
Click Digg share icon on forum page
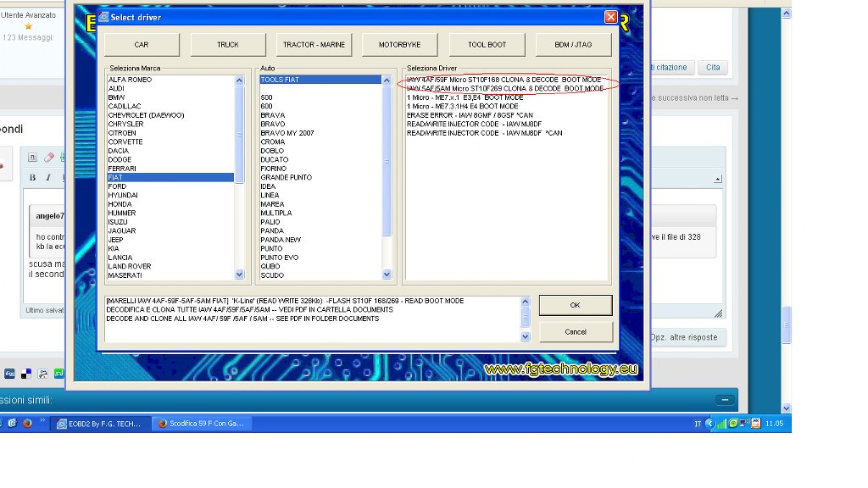coord(9,374)
